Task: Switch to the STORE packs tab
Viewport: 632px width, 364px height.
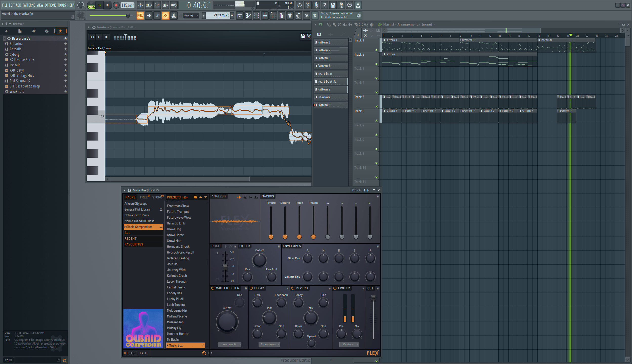Action: tap(157, 197)
